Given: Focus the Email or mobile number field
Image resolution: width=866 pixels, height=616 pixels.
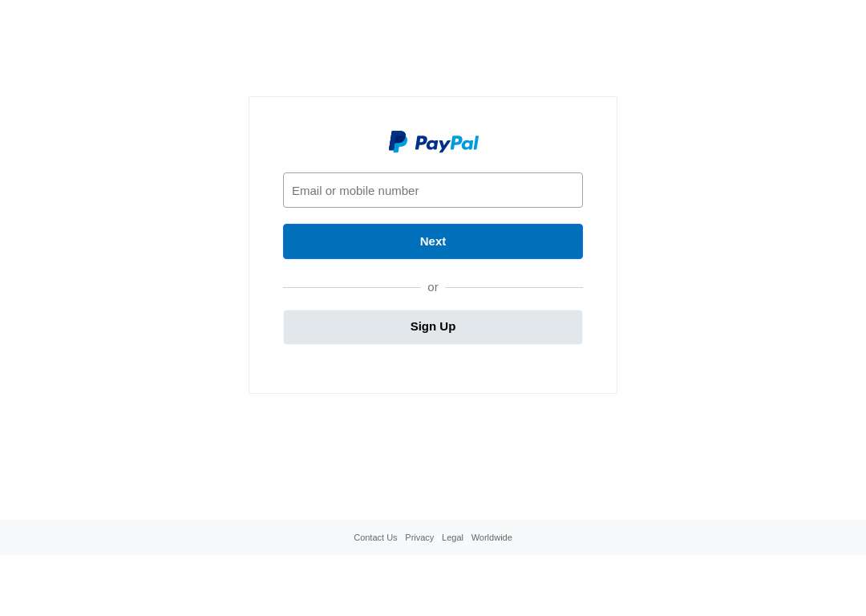Looking at the screenshot, I should [432, 190].
